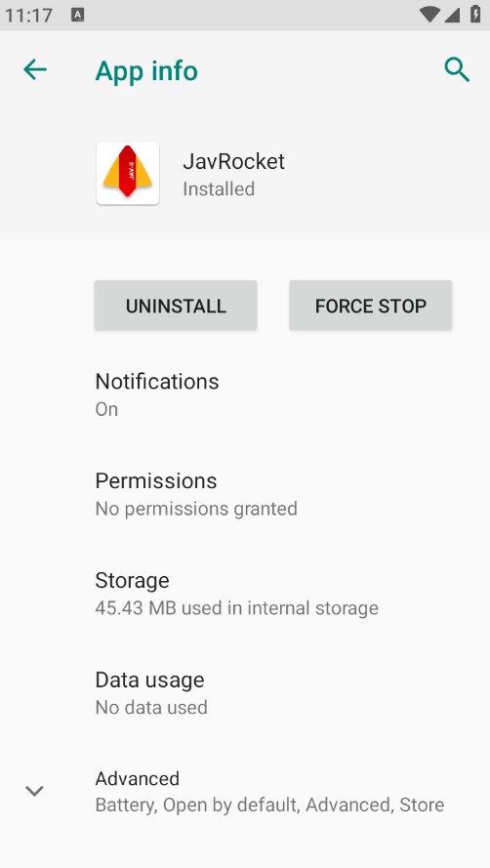490x868 pixels.
Task: Tap the 11:17 clock in status bar
Action: [28, 15]
